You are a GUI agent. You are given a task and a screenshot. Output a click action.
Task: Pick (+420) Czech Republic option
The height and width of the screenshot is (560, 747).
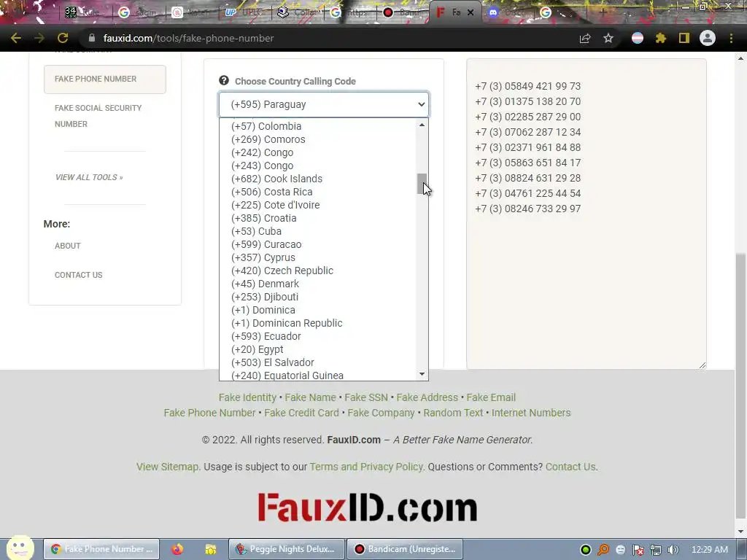(x=317, y=271)
